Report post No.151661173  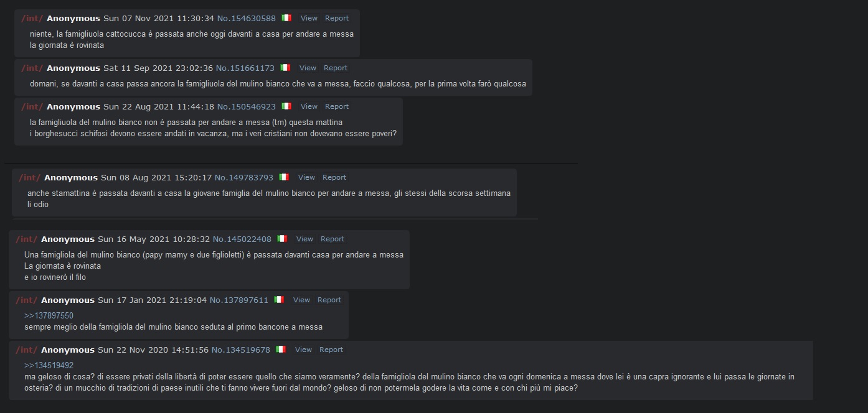pyautogui.click(x=336, y=68)
